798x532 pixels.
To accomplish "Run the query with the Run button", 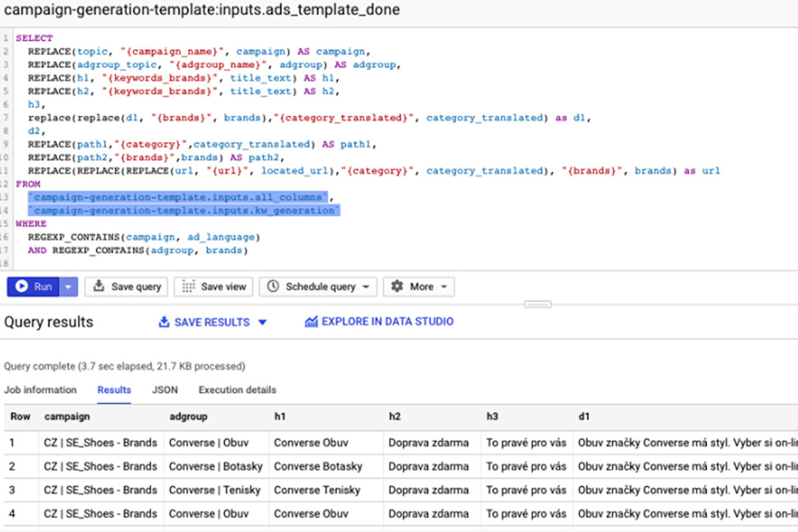I will coord(33,287).
